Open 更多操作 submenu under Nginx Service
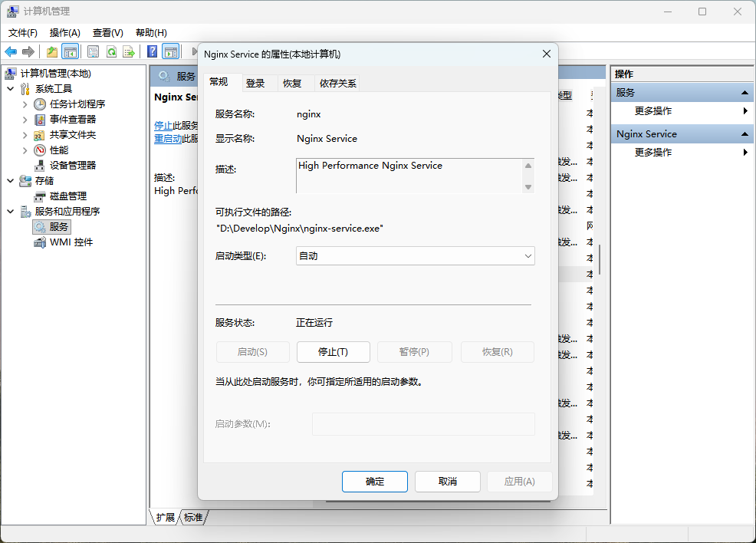Screen dimensions: 756x543 coord(682,153)
